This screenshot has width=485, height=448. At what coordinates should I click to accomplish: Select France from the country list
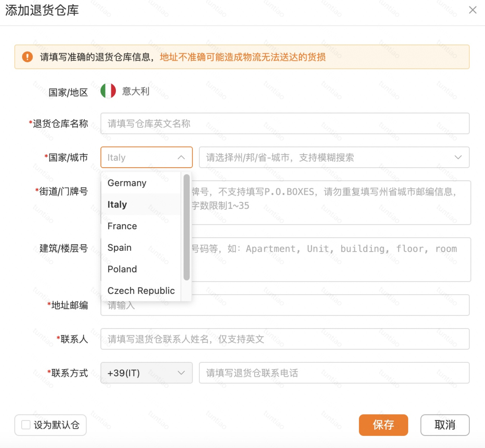pos(122,226)
